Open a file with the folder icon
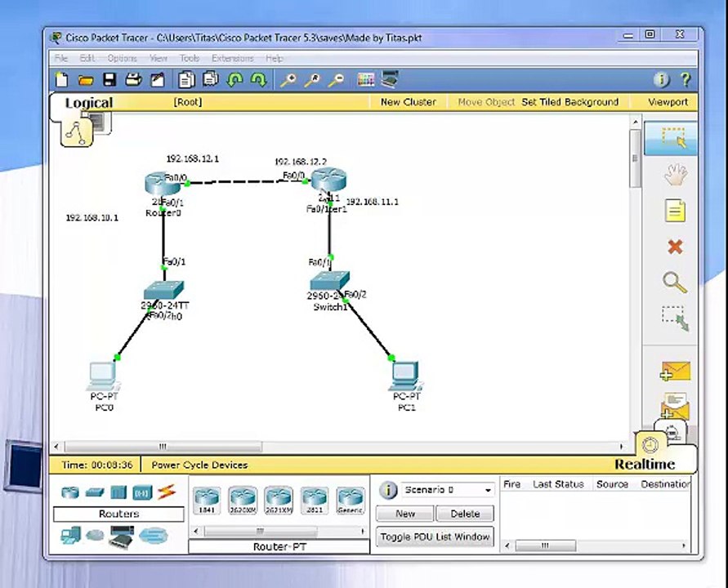Screen dimensions: 728x588 click(x=86, y=80)
